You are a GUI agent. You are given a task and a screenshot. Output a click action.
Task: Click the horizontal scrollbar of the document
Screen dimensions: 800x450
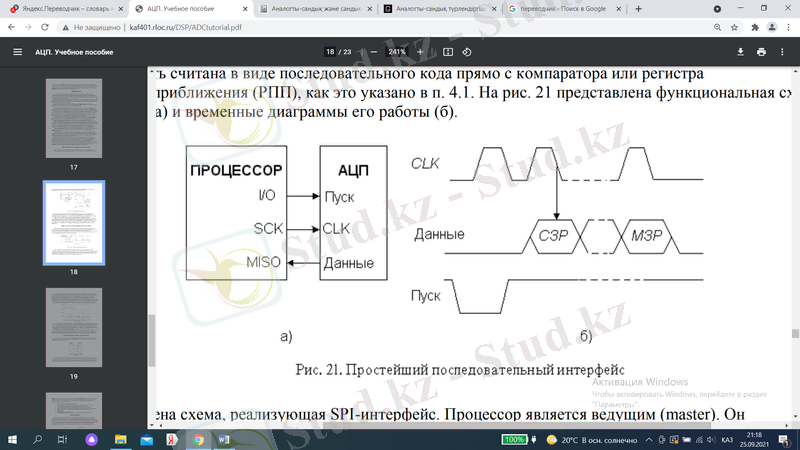tap(517, 425)
